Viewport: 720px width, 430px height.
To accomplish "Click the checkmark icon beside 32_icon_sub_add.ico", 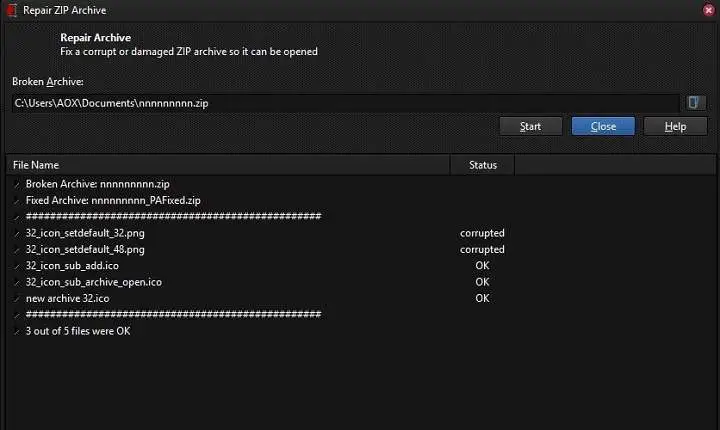I will point(17,266).
